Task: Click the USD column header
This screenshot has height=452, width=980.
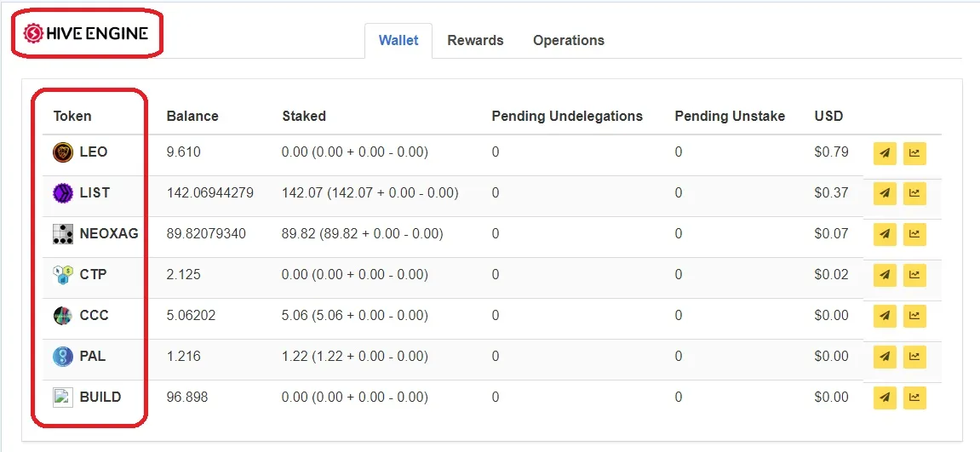Action: pyautogui.click(x=828, y=117)
